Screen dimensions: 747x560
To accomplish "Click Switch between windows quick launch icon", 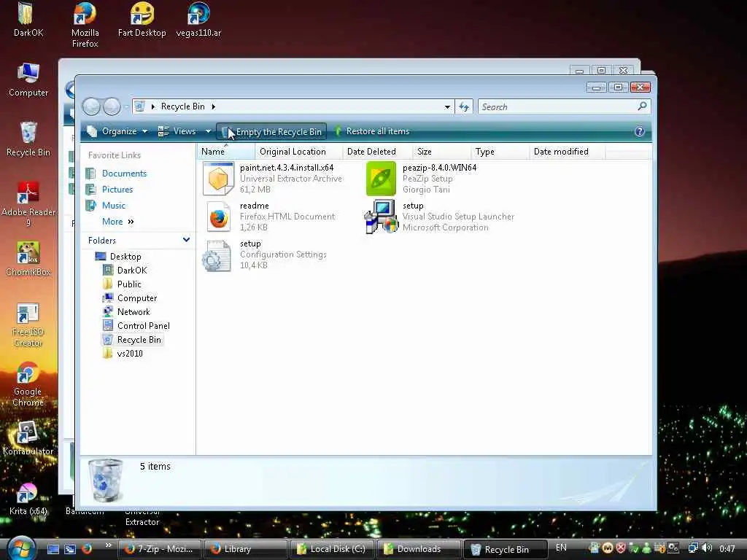I will 70,549.
